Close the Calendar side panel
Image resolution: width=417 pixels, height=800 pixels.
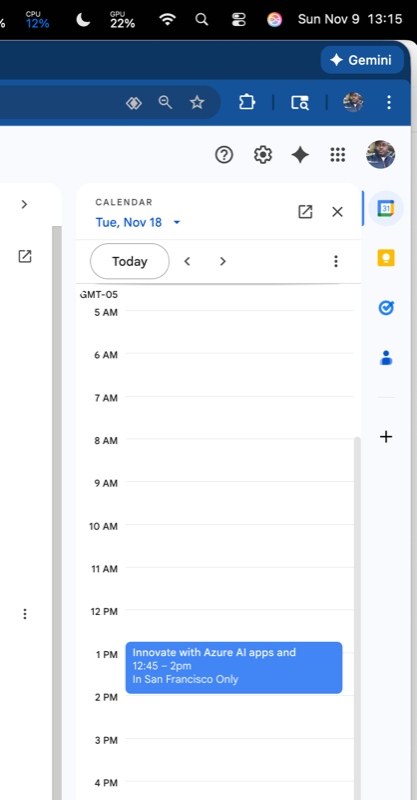coord(337,212)
